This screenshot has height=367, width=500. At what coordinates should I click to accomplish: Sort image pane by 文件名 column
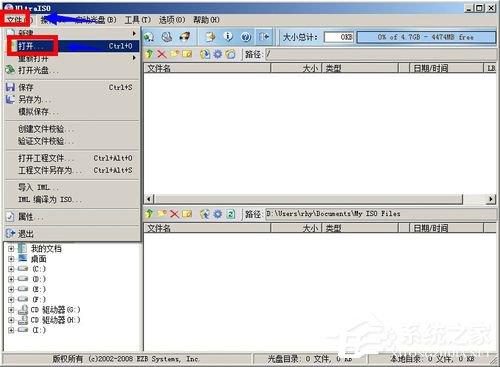(x=207, y=68)
